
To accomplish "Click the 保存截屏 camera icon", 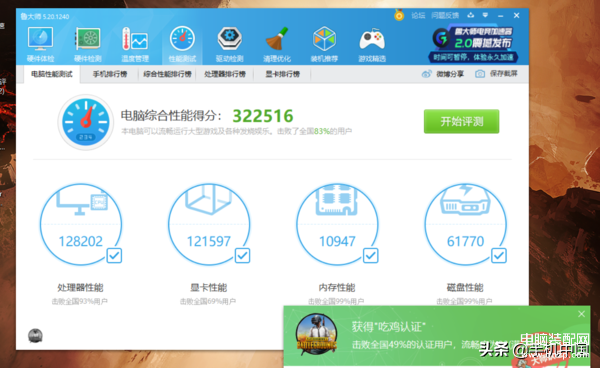I will pos(480,74).
